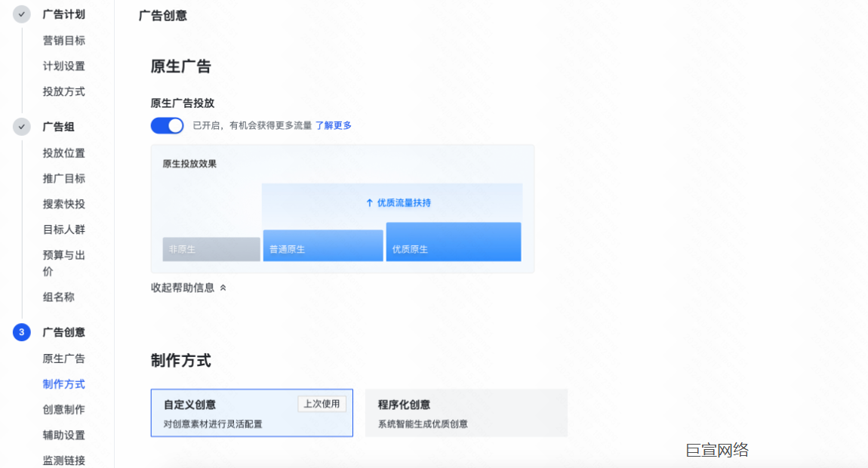Click the 优质流量扶持 label

click(404, 203)
